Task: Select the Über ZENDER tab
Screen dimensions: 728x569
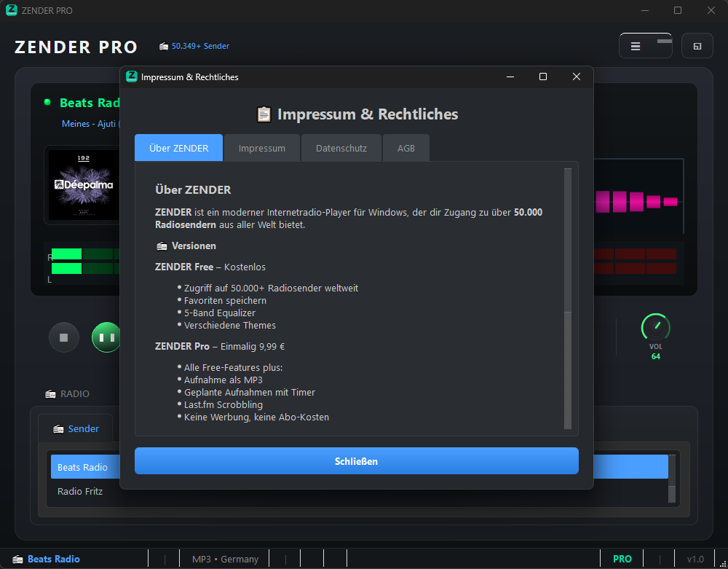Action: point(178,148)
